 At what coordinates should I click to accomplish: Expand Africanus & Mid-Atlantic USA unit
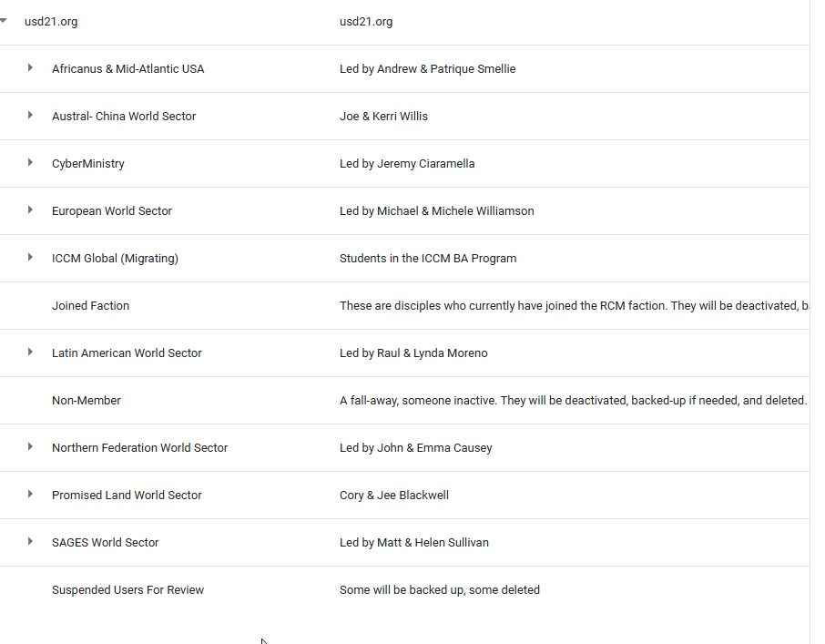[x=30, y=67]
